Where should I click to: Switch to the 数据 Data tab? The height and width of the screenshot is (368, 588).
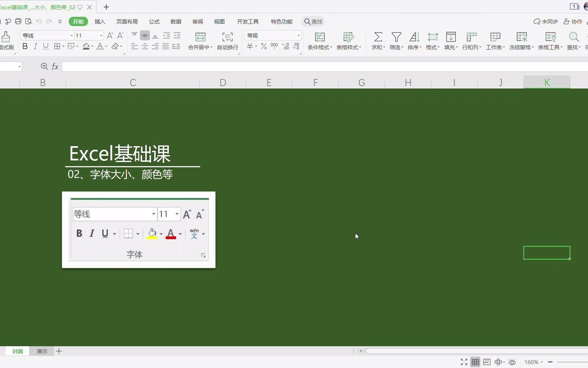(176, 22)
